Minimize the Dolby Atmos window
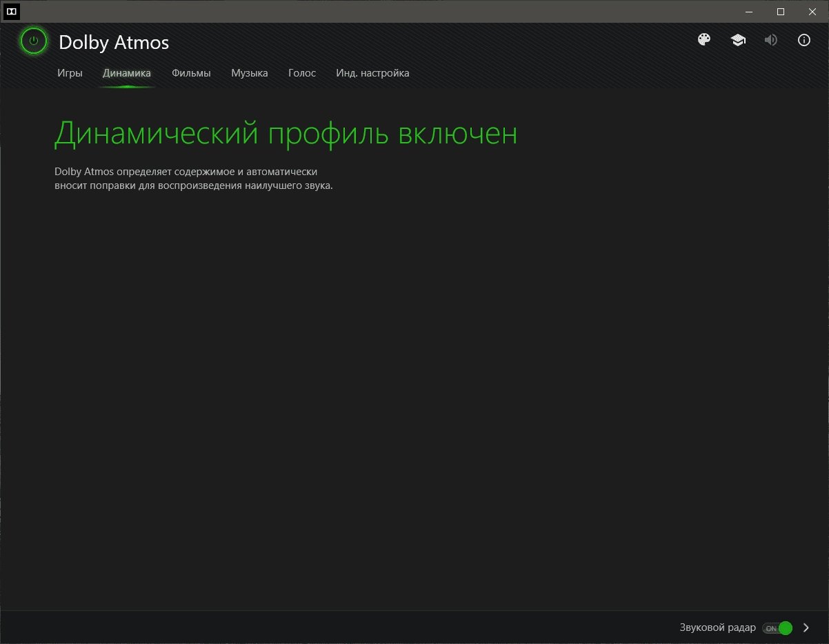The height and width of the screenshot is (644, 829). coord(749,11)
